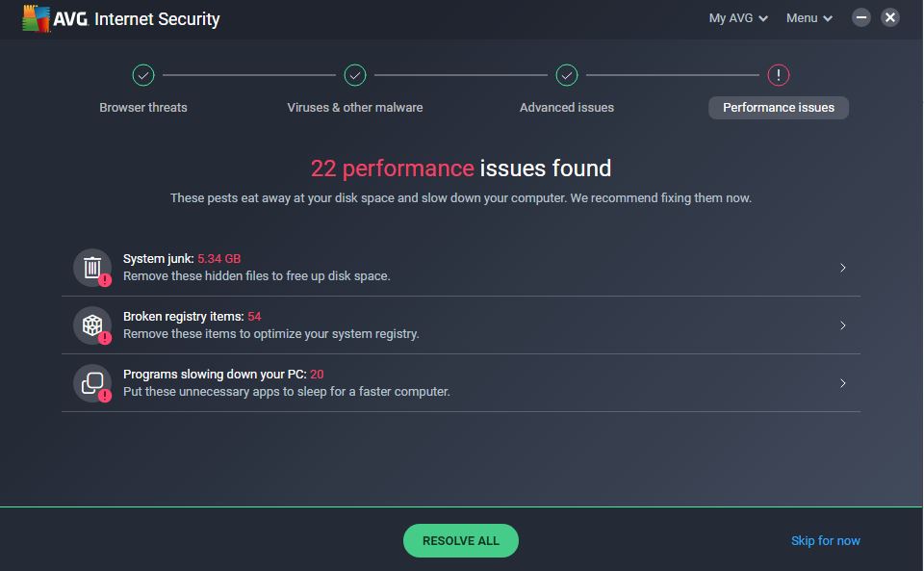
Task: Click the Broken registry cube icon
Action: click(92, 325)
